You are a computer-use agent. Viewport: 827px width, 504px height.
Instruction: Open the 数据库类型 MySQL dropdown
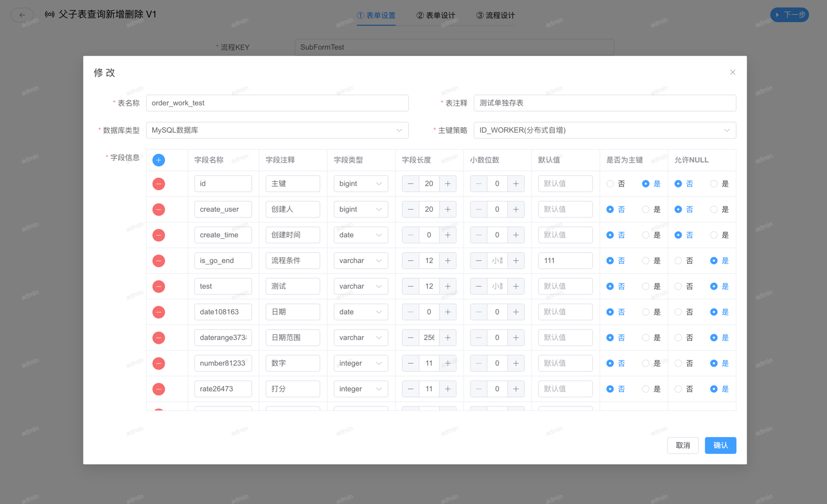point(277,130)
